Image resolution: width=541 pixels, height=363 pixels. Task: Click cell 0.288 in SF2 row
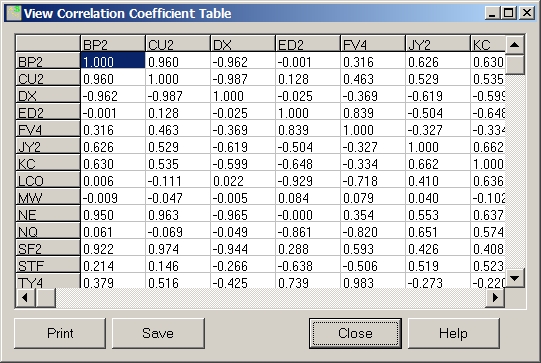pyautogui.click(x=308, y=247)
